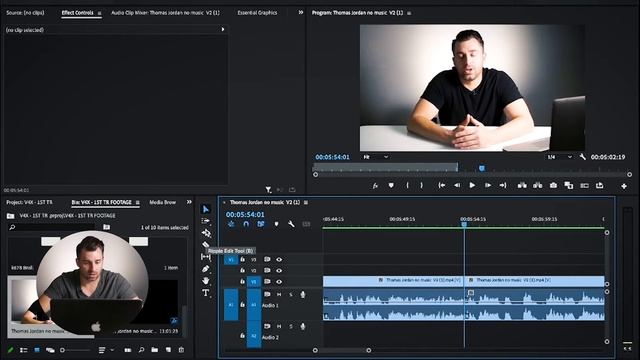Add marker in Program monitor
Screen dimensions: 640x360
391,185
